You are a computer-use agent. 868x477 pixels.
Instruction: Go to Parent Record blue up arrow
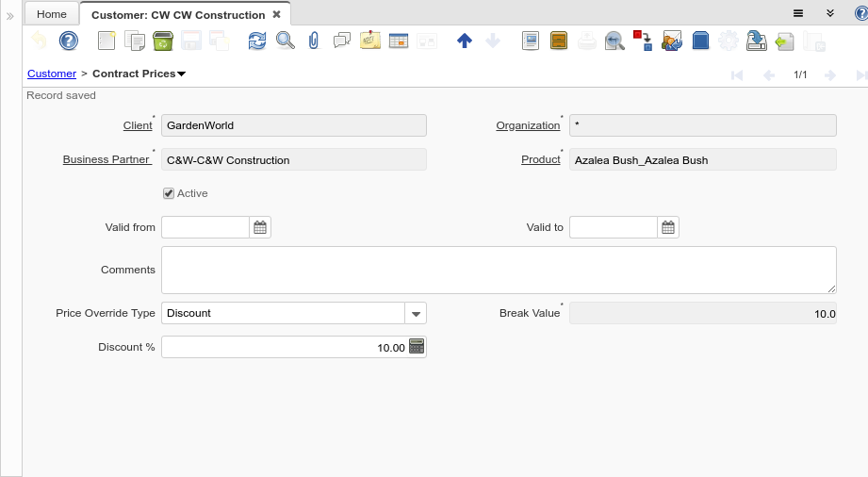point(464,41)
